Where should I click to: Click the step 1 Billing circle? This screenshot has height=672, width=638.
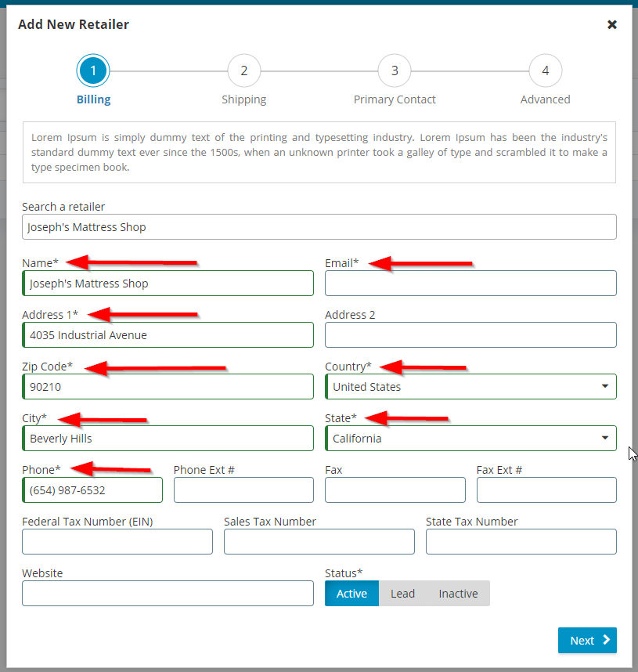[x=93, y=70]
